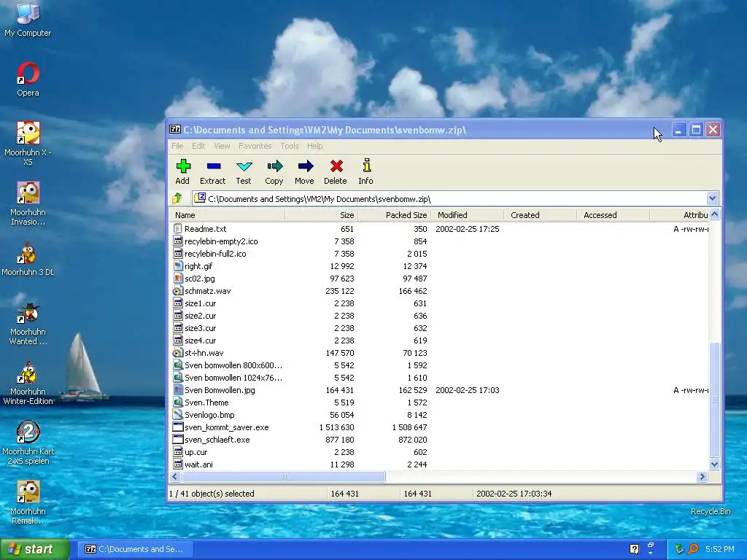Screen dimensions: 747x560
Task: Click the system tray search icon
Action: [x=693, y=549]
